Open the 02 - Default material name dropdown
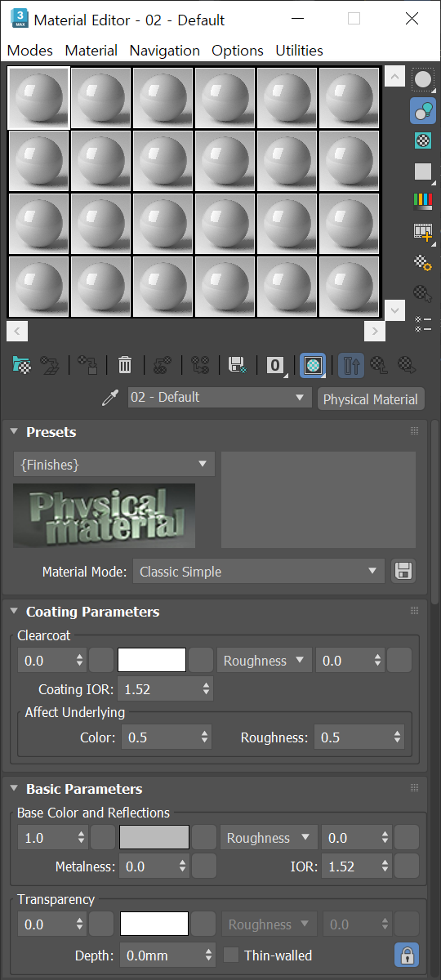This screenshot has height=980, width=441. (x=220, y=398)
